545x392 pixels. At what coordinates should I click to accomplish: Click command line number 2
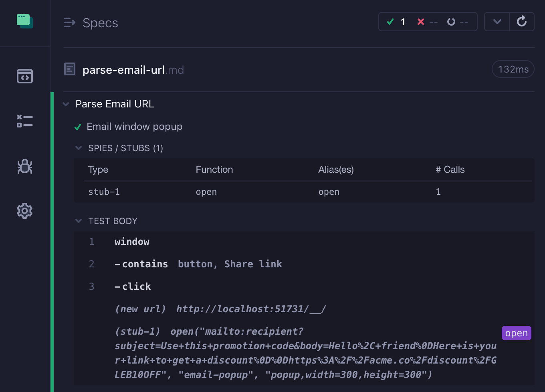pyautogui.click(x=92, y=264)
